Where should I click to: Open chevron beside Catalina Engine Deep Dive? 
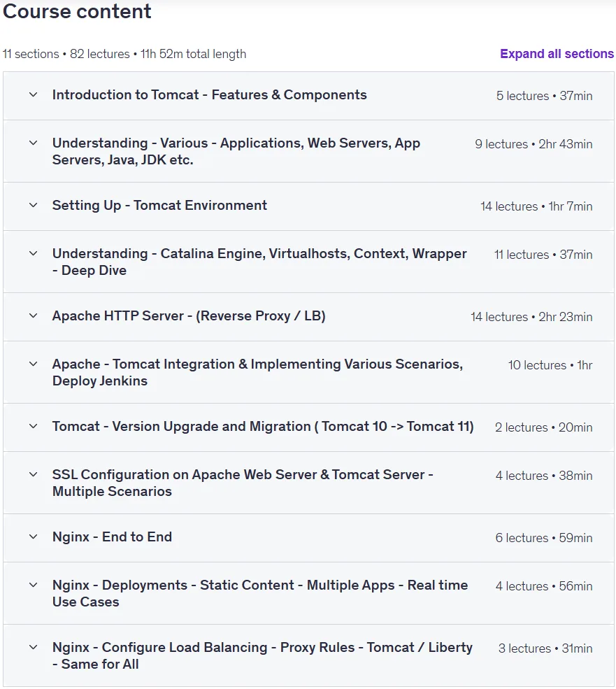point(34,253)
